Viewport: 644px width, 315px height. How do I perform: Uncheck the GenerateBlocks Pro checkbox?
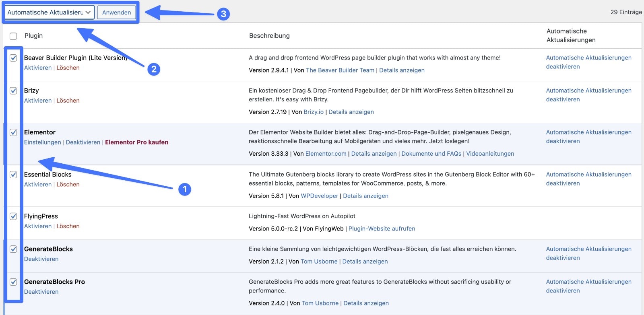(x=13, y=282)
